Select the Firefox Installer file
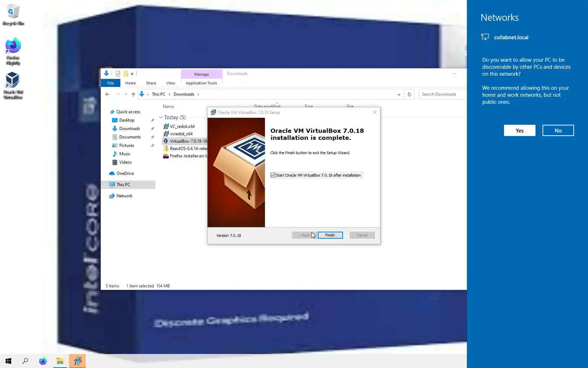 [185, 156]
